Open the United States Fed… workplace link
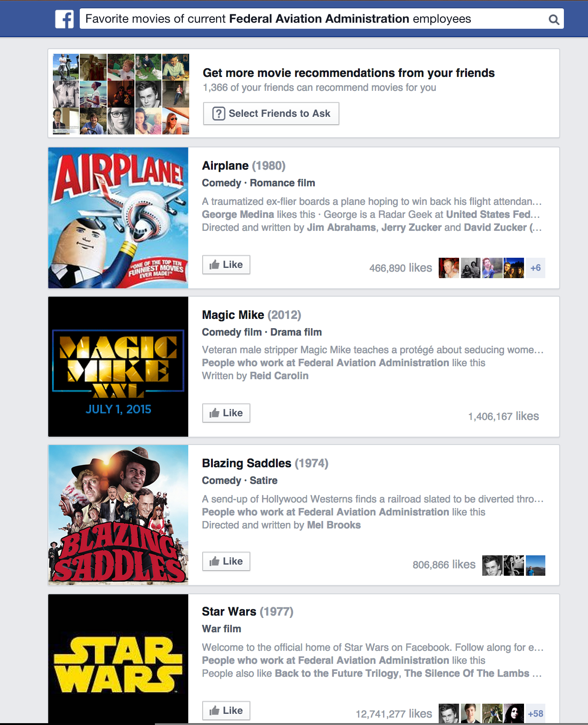 (493, 215)
